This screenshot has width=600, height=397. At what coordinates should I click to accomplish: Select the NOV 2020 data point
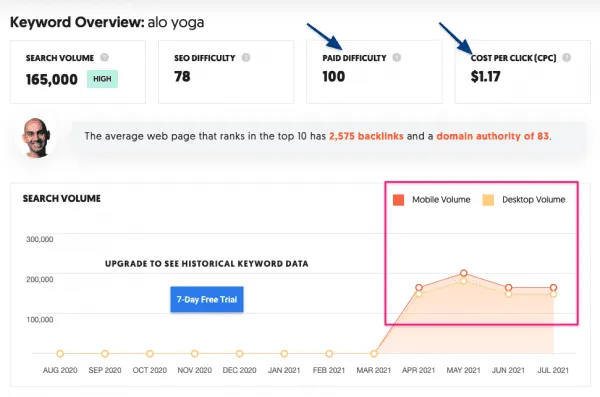coord(194,354)
